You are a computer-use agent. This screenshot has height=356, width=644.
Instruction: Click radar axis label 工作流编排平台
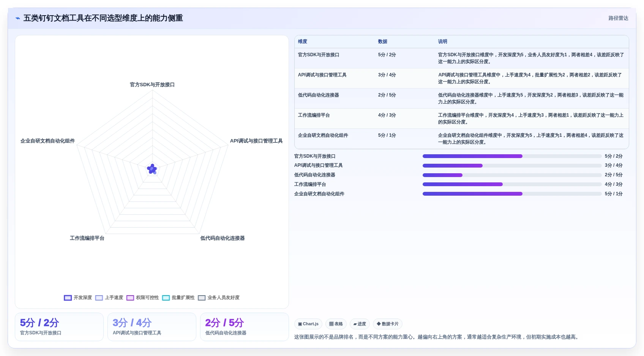(x=87, y=238)
